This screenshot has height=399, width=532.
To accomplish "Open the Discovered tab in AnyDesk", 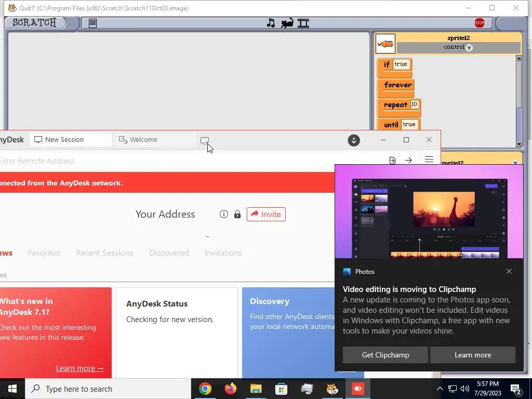I will [x=169, y=253].
